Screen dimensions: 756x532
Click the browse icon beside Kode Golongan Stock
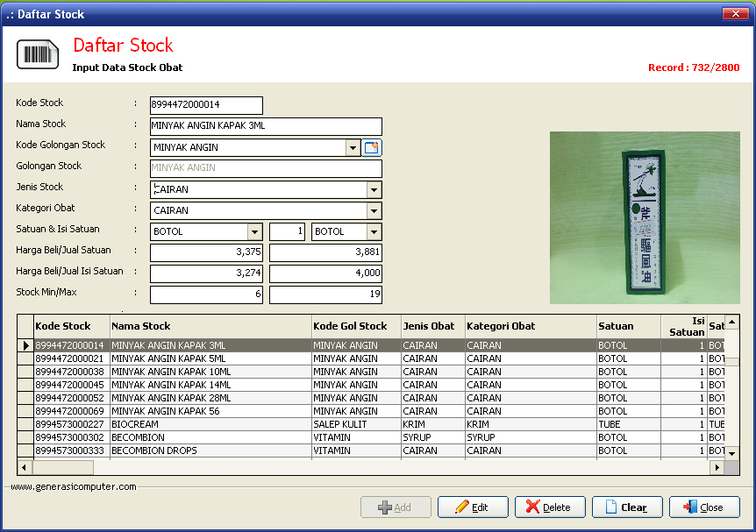tap(372, 148)
